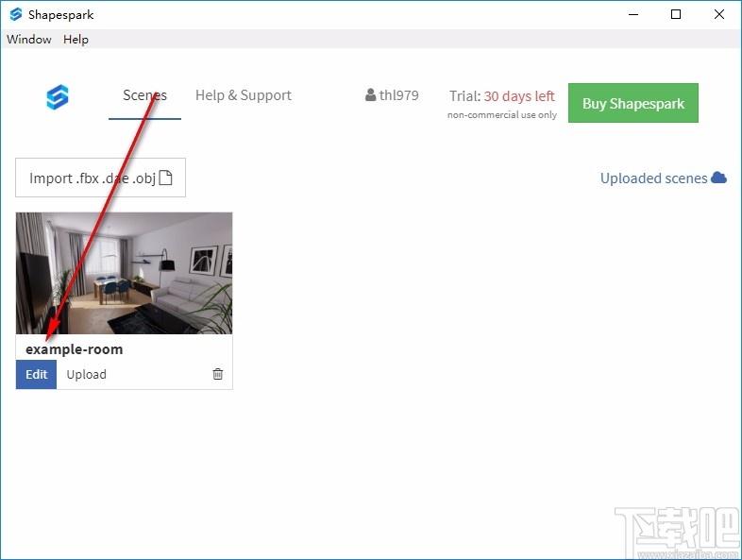742x560 pixels.
Task: Switch to Help & Support tab
Action: point(244,95)
